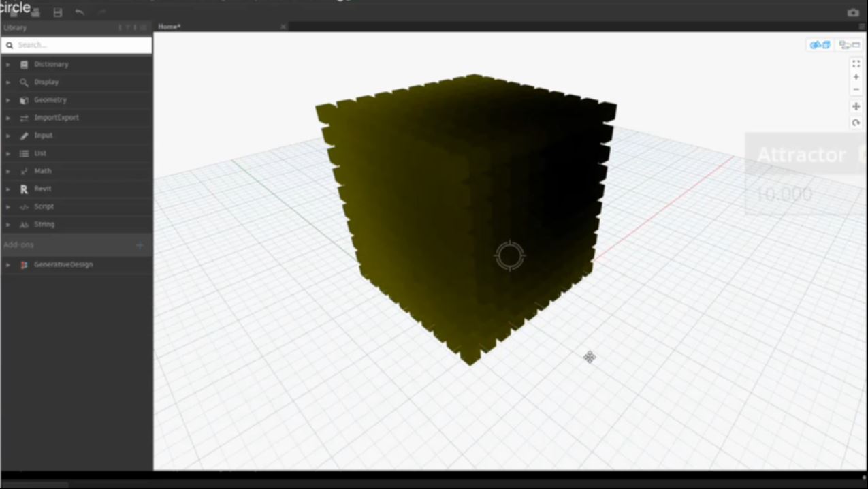The height and width of the screenshot is (489, 868).
Task: Activate the Pan tool icon
Action: click(x=856, y=106)
